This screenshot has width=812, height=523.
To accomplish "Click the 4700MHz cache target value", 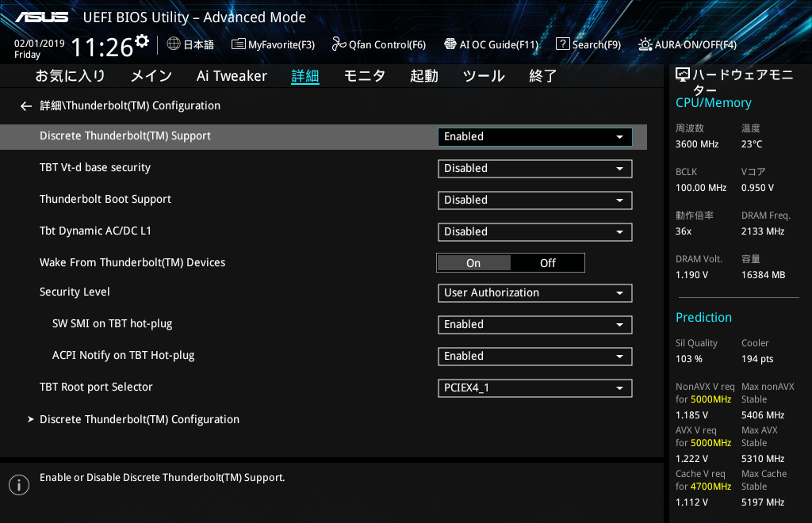I will pos(710,487).
